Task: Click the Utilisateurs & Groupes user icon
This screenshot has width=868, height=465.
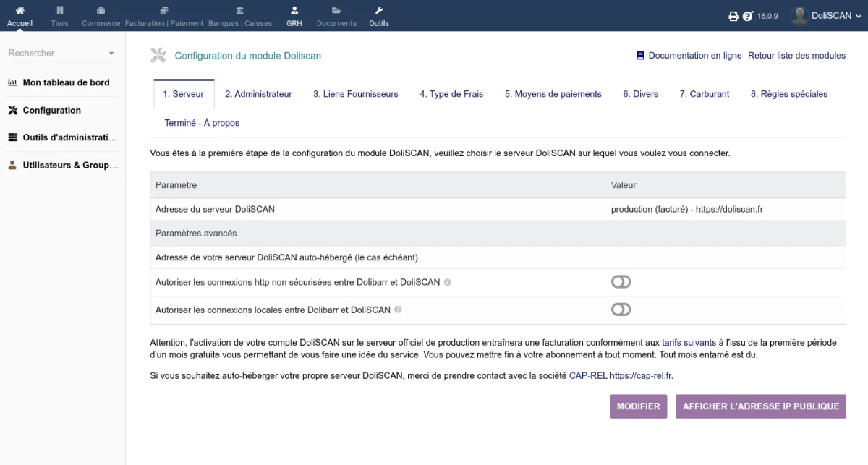Action: tap(12, 165)
